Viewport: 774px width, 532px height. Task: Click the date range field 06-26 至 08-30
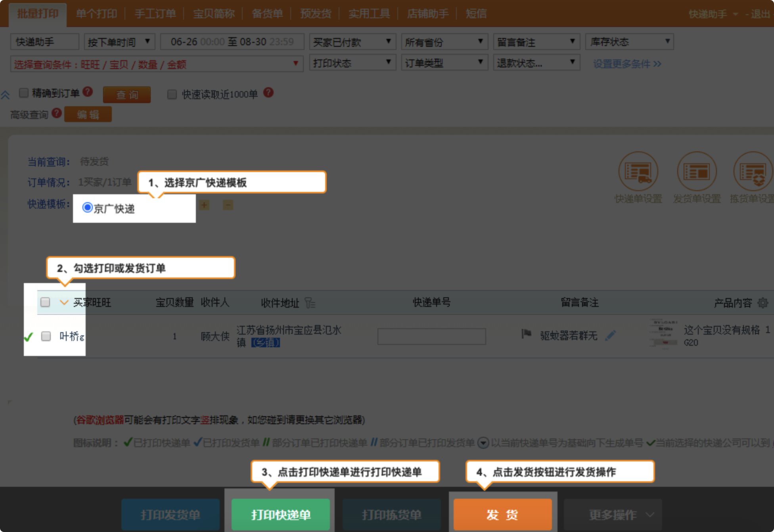pyautogui.click(x=232, y=42)
